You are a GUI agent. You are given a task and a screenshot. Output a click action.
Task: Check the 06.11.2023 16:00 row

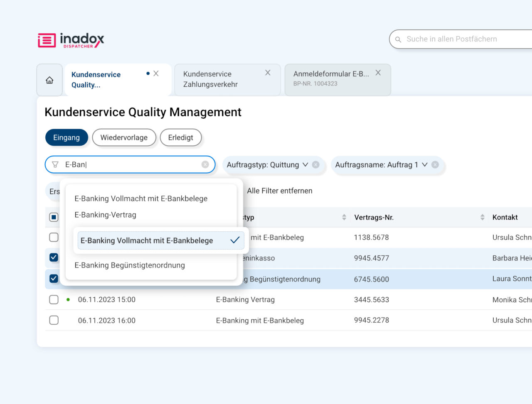coord(54,320)
